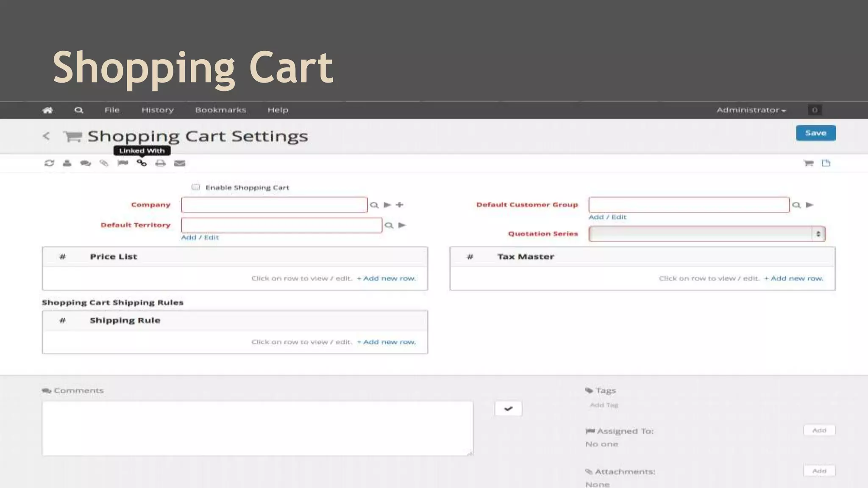Expand the Administrator user menu

751,110
